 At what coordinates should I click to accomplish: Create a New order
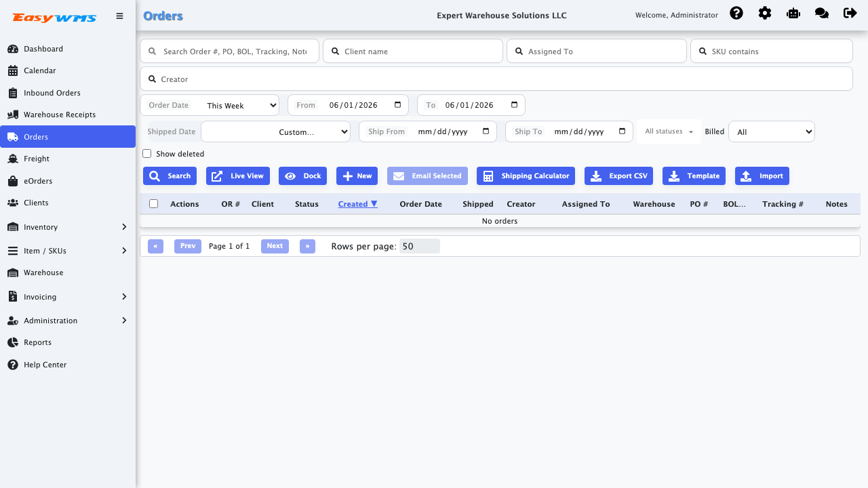[357, 176]
